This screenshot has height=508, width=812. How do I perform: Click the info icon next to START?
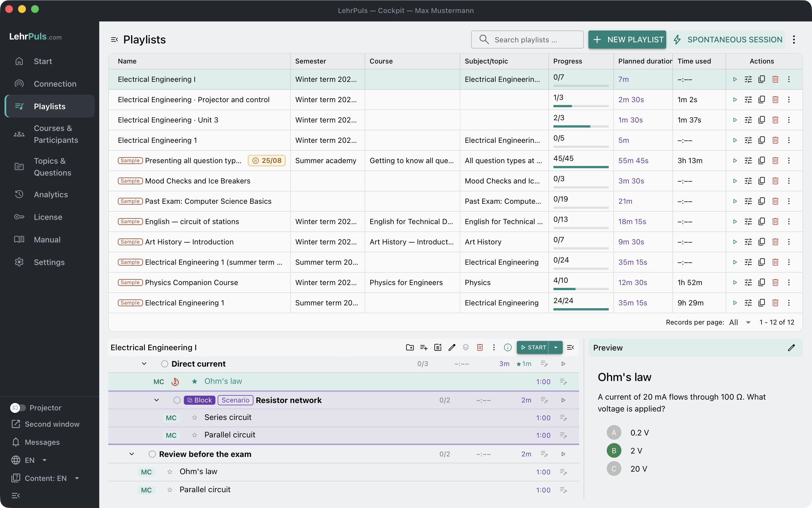(x=508, y=347)
